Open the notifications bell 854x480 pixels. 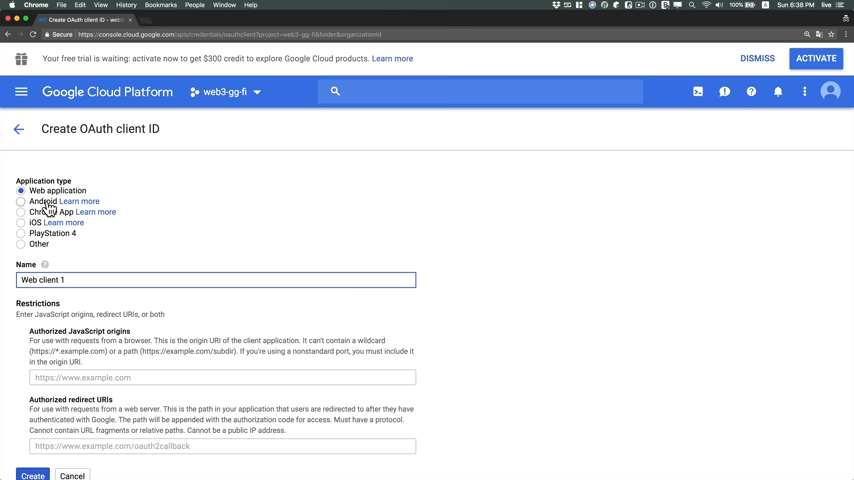[778, 92]
